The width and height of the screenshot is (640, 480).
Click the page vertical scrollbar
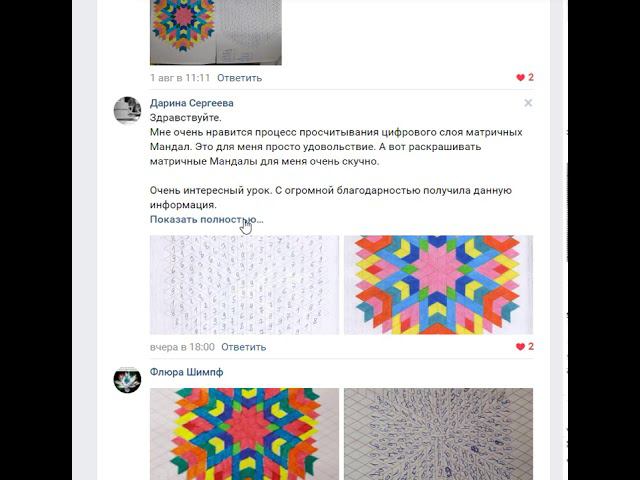[x=567, y=212]
